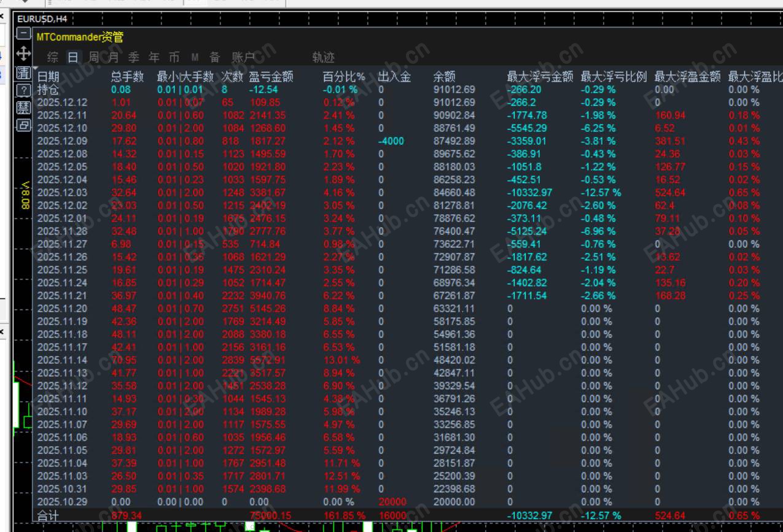The image size is (783, 532).
Task: Click profit 5145.26 cell
Action: click(268, 309)
